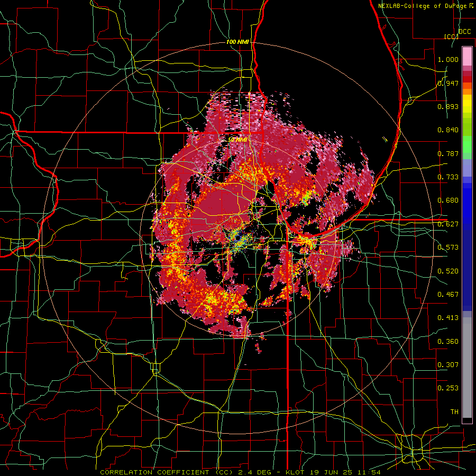The width and height of the screenshot is (476, 476).
Task: Click the TH label on the color scale
Action: click(454, 412)
